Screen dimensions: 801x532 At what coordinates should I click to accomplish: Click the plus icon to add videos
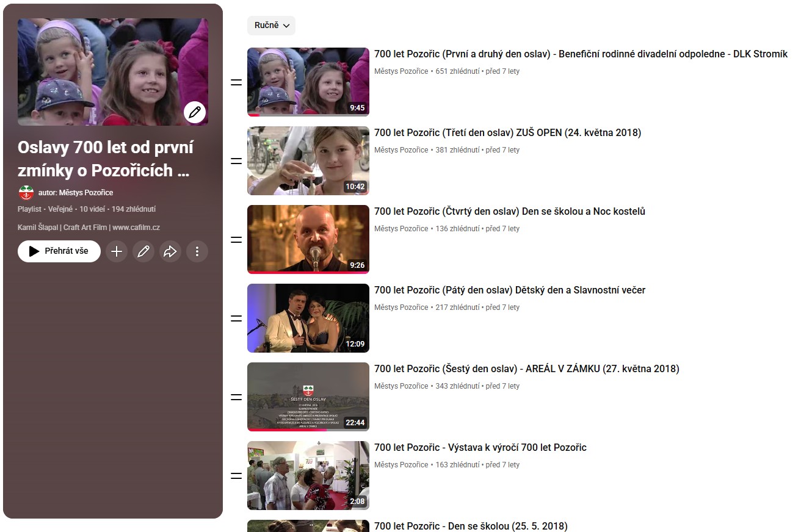[x=117, y=251]
